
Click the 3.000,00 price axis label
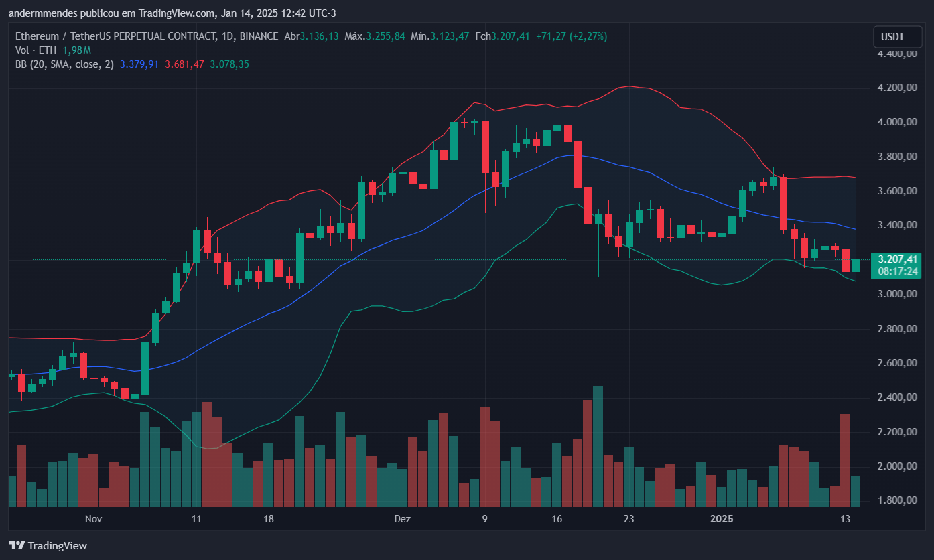pos(896,294)
